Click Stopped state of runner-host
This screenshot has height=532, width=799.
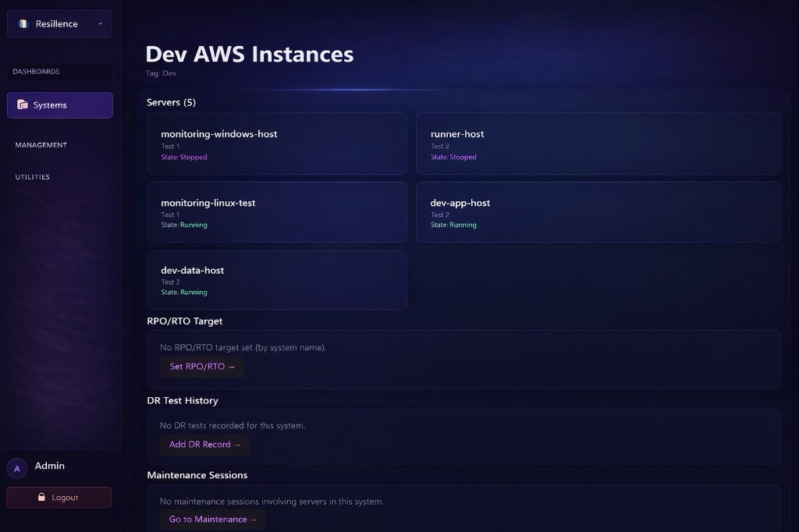[463, 157]
